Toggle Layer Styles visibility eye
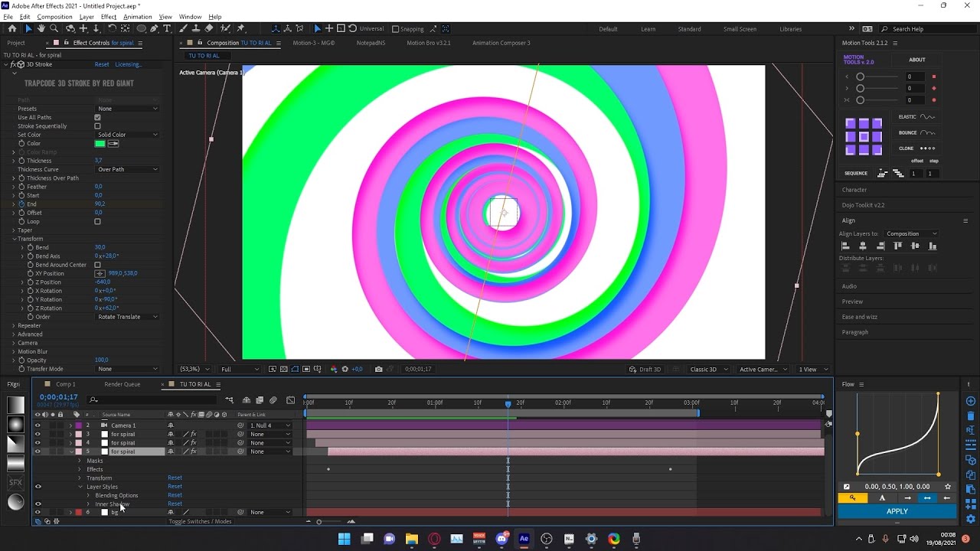Viewport: 980px width, 551px height. click(38, 487)
